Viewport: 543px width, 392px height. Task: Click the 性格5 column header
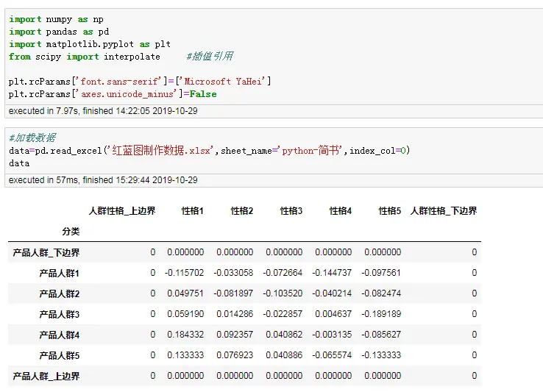coord(390,211)
